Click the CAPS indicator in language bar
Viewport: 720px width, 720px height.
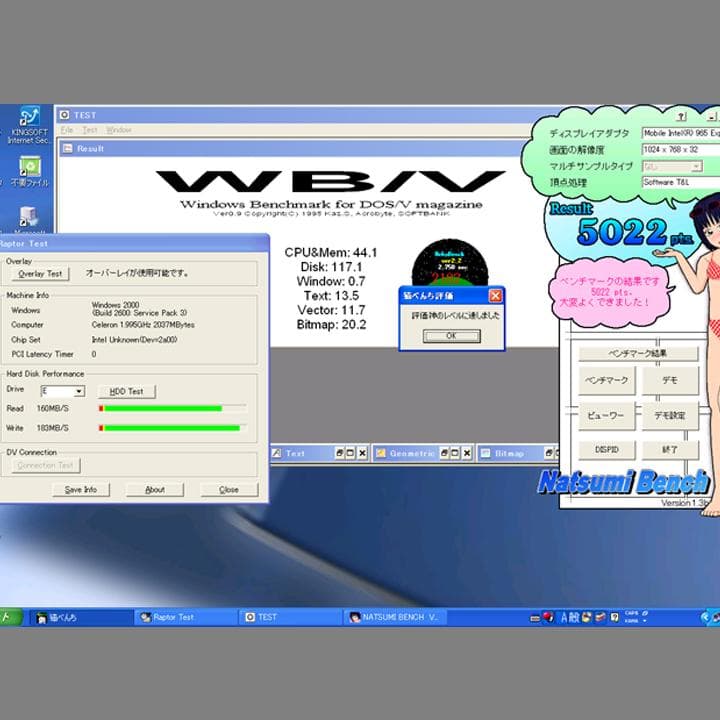pyautogui.click(x=632, y=613)
